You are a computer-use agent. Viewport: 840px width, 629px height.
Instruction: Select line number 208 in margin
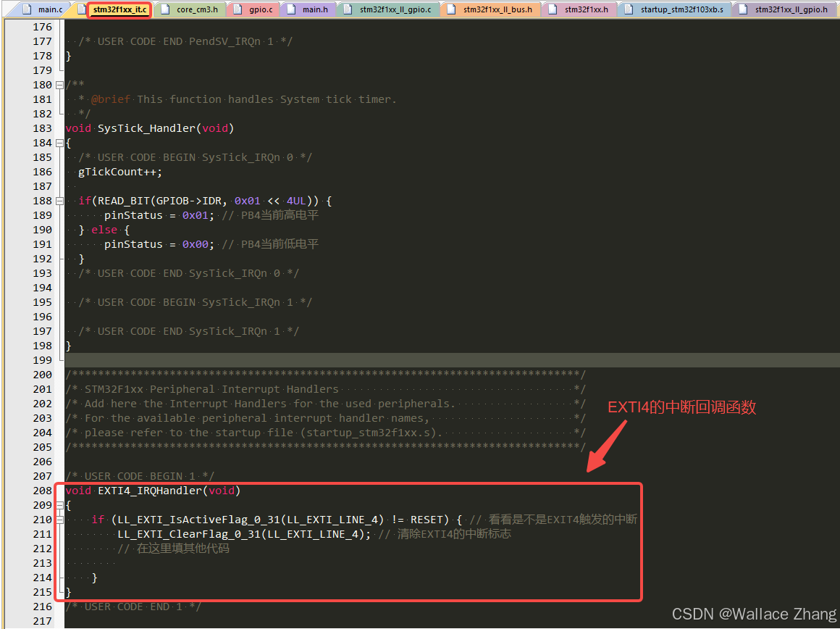click(x=42, y=491)
